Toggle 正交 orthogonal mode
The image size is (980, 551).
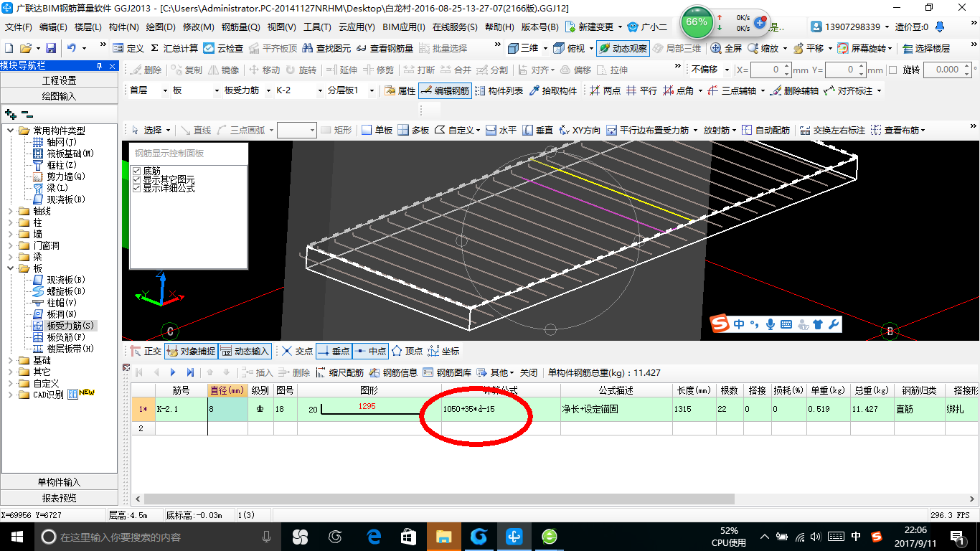[x=146, y=351]
